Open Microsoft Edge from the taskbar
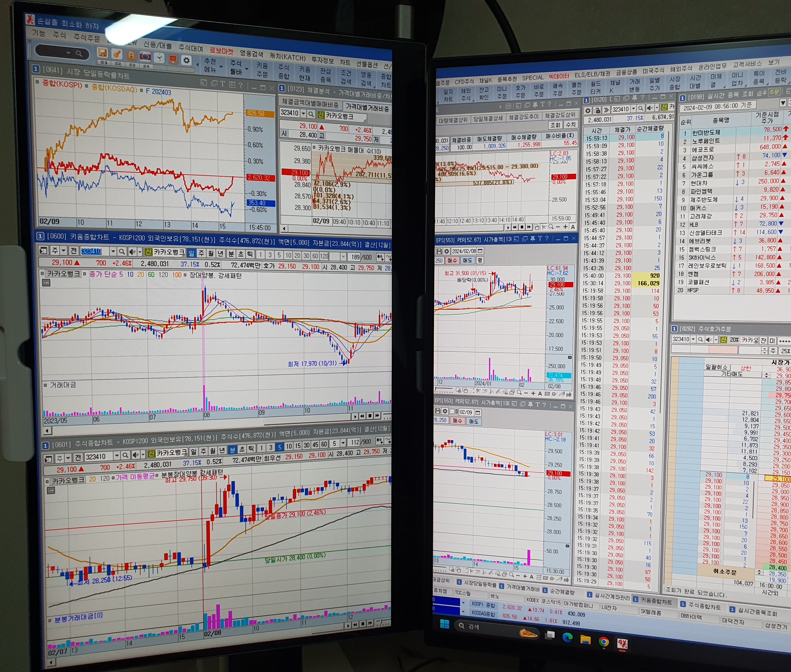 coord(567,637)
